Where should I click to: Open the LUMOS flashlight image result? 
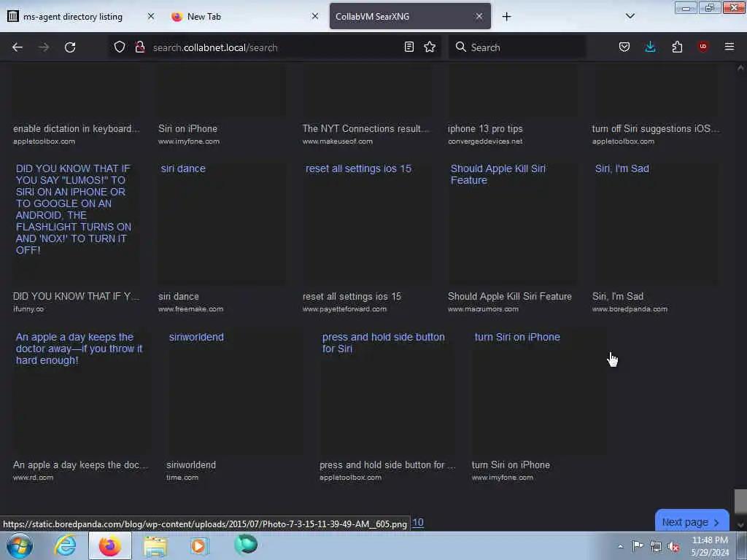pos(77,223)
